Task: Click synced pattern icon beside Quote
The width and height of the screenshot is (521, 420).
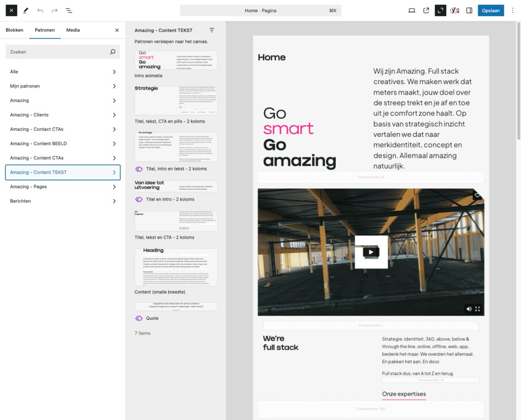Action: coord(139,318)
